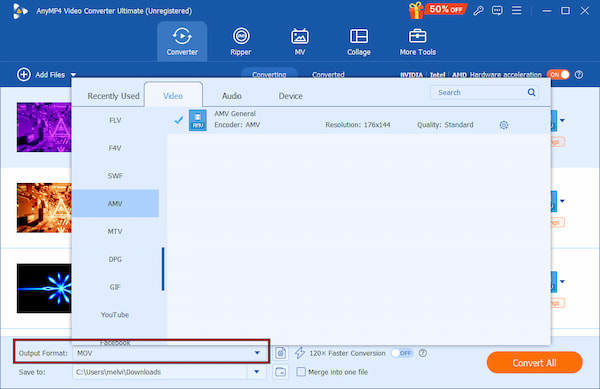Open the MV maker
Image resolution: width=600 pixels, height=389 pixels.
pyautogui.click(x=300, y=41)
